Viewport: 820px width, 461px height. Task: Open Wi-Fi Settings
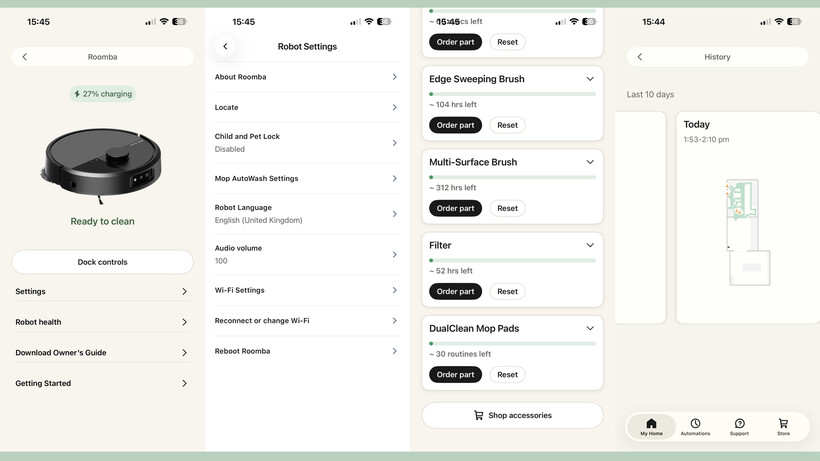click(307, 290)
